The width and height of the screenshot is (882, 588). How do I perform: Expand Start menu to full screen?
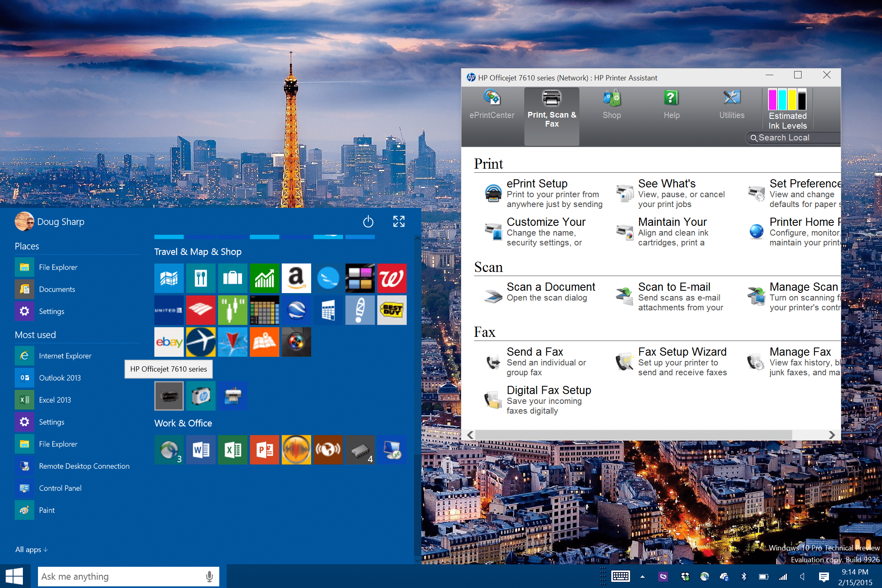pos(399,221)
